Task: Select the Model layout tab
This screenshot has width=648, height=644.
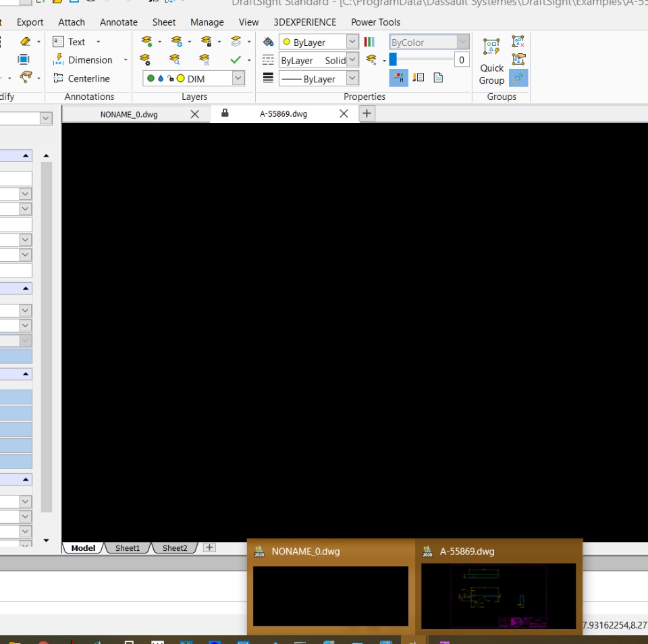Action: point(83,548)
